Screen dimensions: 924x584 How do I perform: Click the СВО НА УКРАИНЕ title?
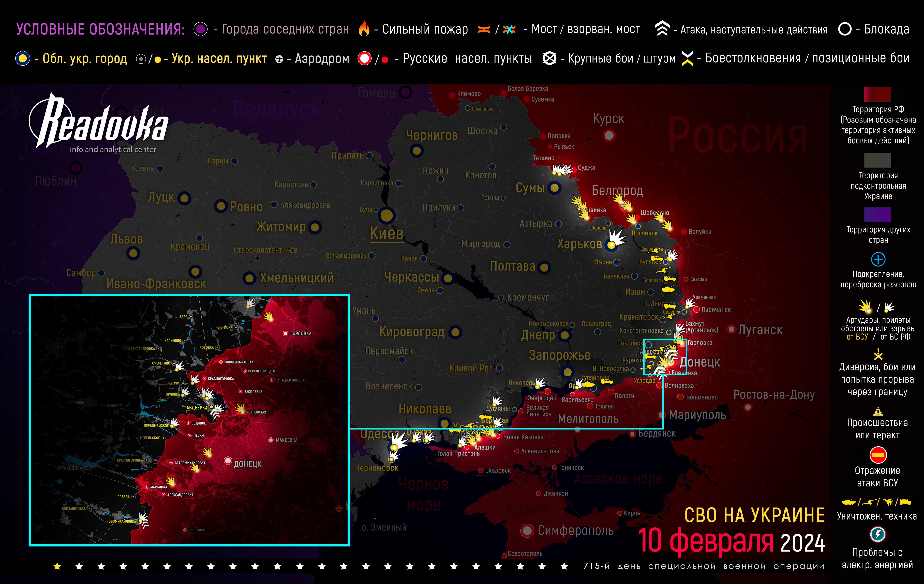coord(754,515)
